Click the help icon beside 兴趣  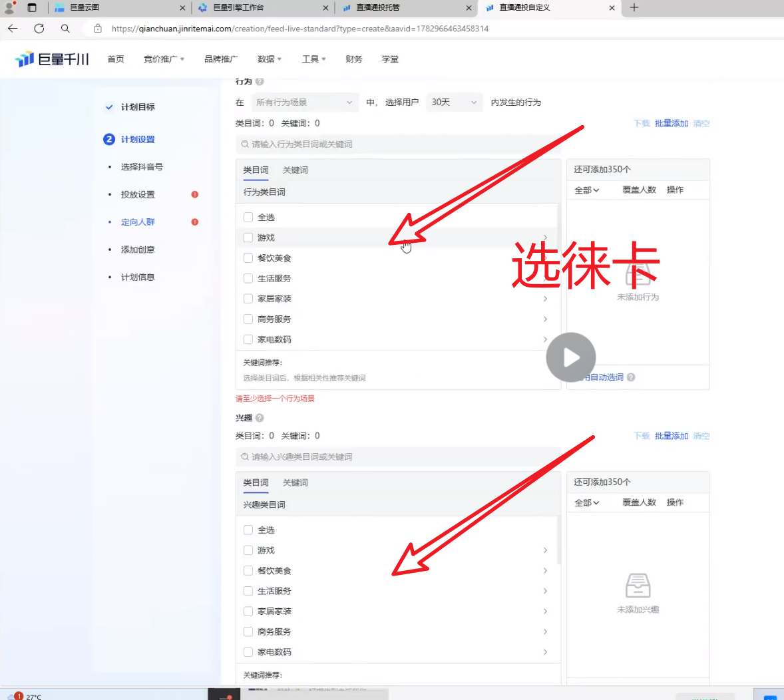[x=260, y=418]
